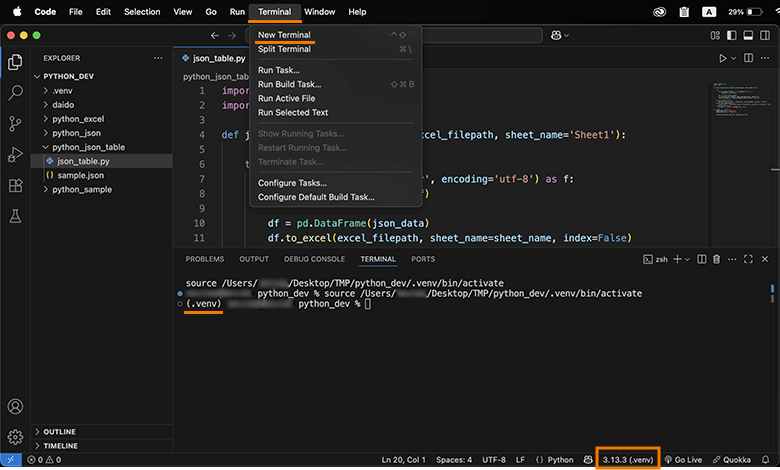The height and width of the screenshot is (470, 780).
Task: Switch to DEBUG CONSOLE tab
Action: click(314, 259)
